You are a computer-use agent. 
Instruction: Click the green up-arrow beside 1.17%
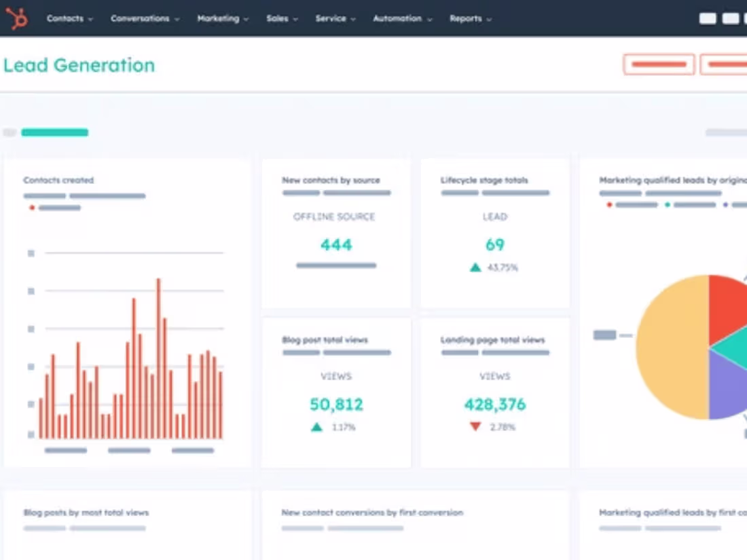point(316,427)
